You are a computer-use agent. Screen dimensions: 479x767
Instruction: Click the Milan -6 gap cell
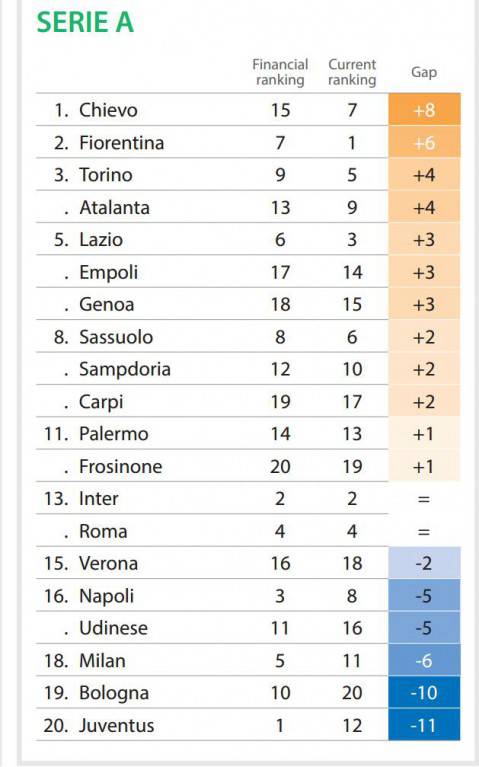pyautogui.click(x=424, y=660)
